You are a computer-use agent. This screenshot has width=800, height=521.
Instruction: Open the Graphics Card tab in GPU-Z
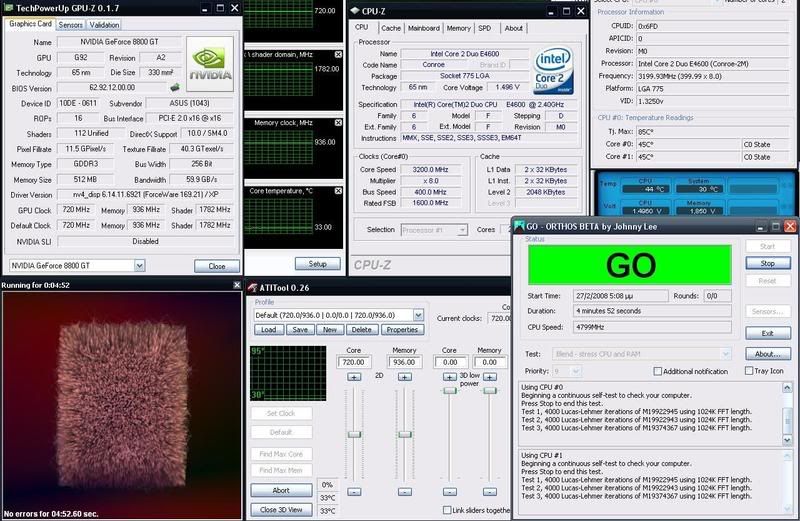[x=31, y=23]
